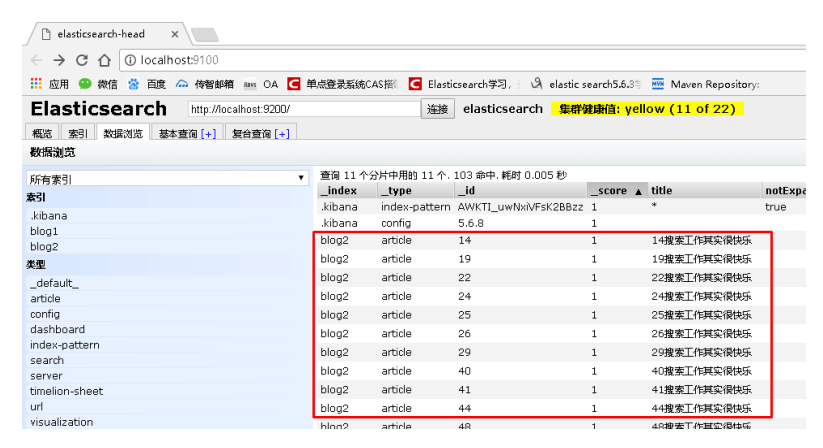Open the 单点登录系统CAS bookmark
The width and height of the screenshot is (823, 448).
pos(343,84)
